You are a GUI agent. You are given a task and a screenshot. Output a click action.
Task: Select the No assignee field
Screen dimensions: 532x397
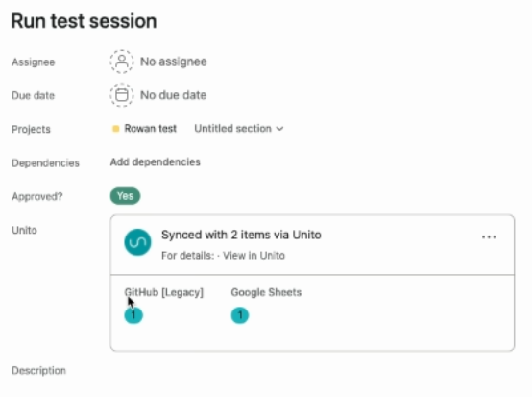point(158,62)
